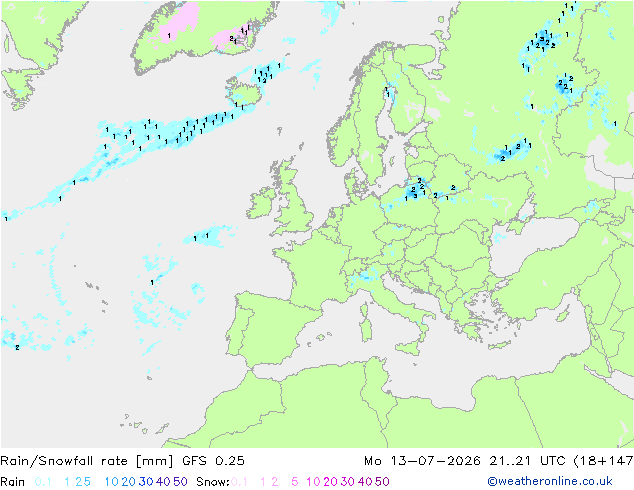Viewport: 634px width, 490px height.
Task: Click the snow legend value 10
Action: [313, 482]
